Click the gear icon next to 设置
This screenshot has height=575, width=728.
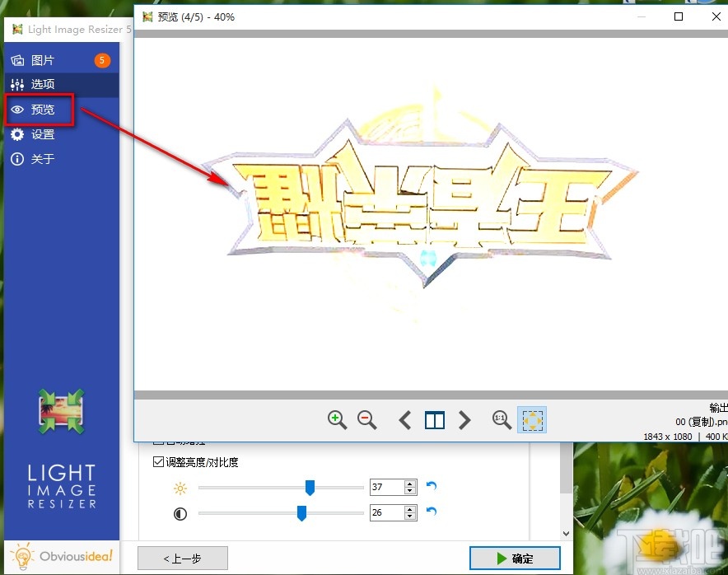click(17, 135)
